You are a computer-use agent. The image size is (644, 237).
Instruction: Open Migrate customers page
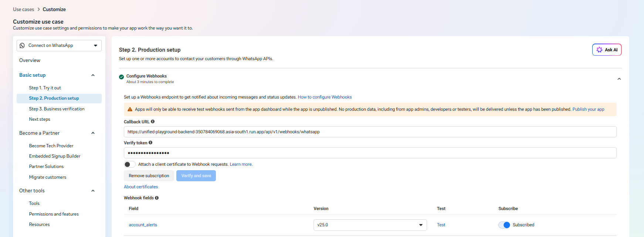(x=48, y=177)
